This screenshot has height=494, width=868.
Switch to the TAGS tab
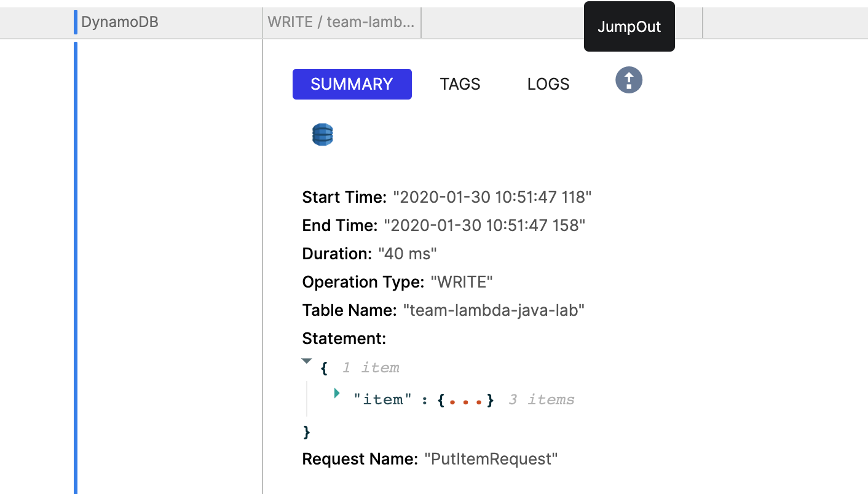[460, 84]
